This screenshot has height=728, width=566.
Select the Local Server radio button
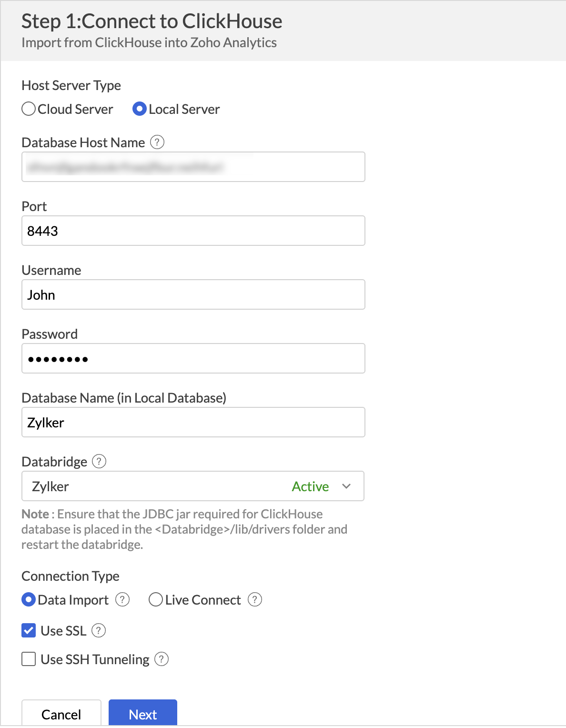139,109
